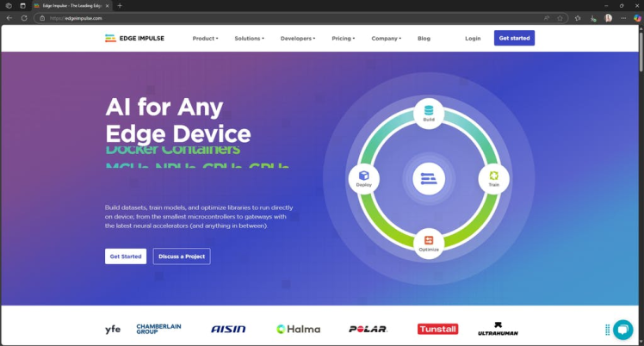Viewport: 644px width, 346px height.
Task: Click the Tunstall logo
Action: pyautogui.click(x=438, y=329)
